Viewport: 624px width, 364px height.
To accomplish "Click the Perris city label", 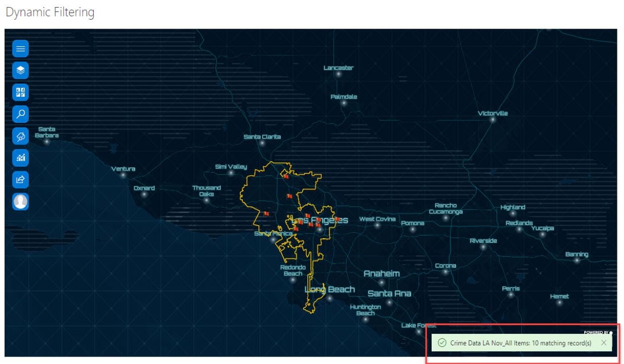I will click(x=511, y=288).
